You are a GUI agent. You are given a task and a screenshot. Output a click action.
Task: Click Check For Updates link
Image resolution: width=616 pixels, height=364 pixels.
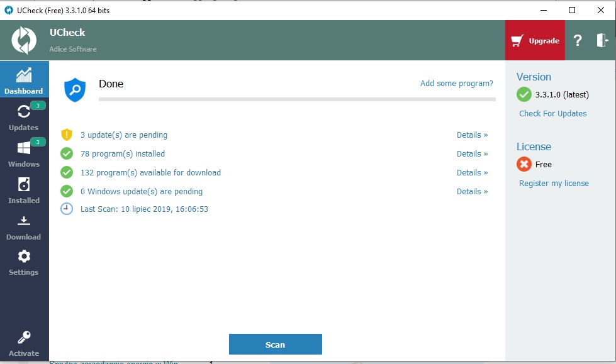[552, 114]
